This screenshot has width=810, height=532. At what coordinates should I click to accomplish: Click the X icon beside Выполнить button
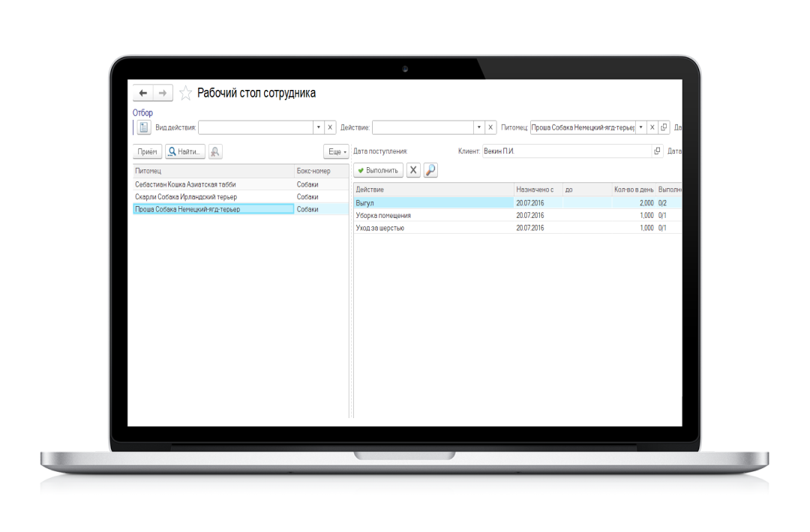(413, 170)
